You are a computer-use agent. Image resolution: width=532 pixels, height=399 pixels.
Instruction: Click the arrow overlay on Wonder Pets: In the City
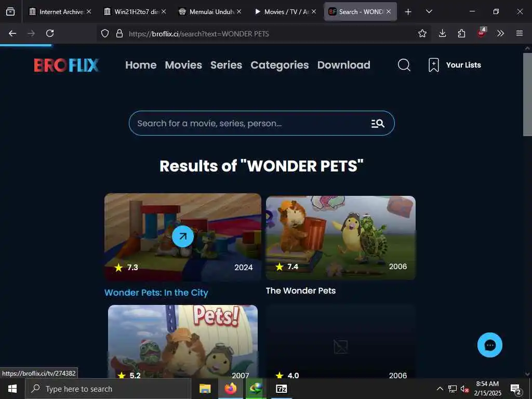click(183, 236)
